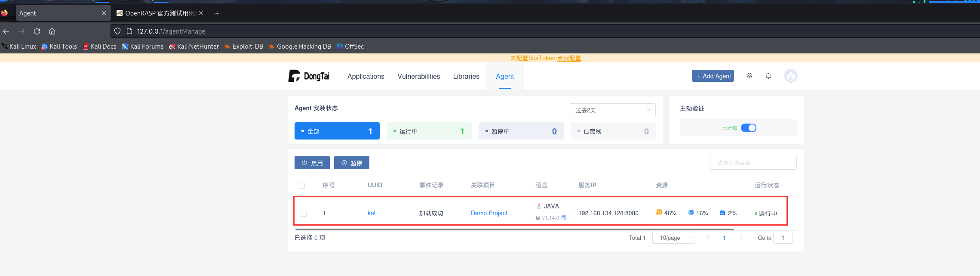Open the Libraries tab
The height and width of the screenshot is (276, 980).
(x=466, y=76)
